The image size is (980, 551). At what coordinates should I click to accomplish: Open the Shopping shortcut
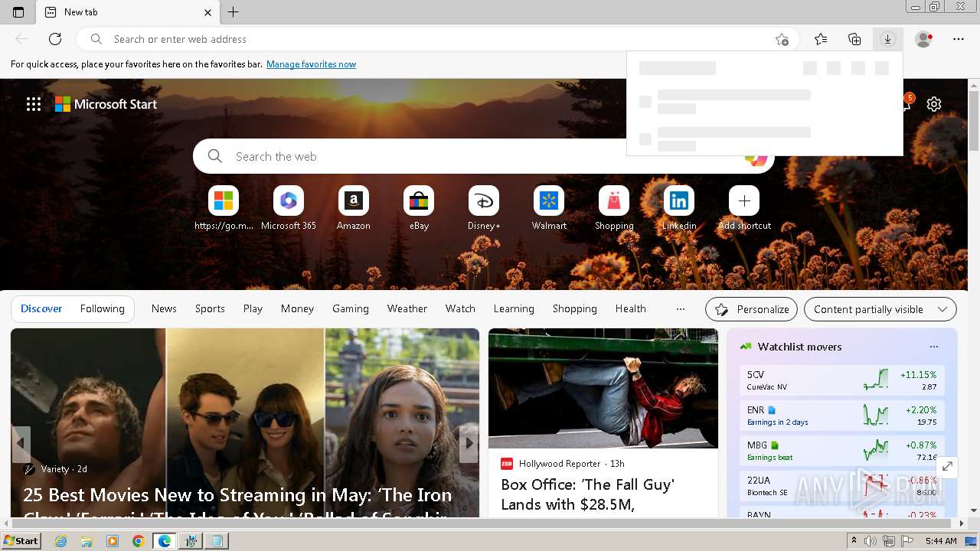[614, 208]
